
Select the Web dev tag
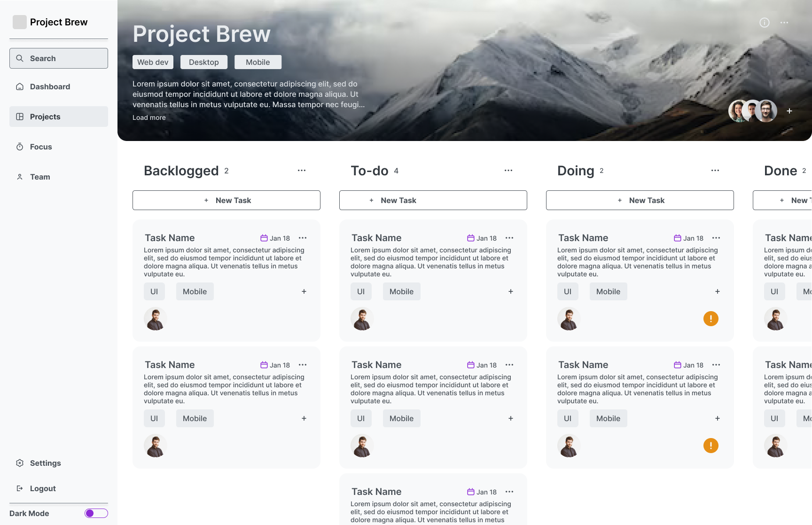tap(153, 62)
